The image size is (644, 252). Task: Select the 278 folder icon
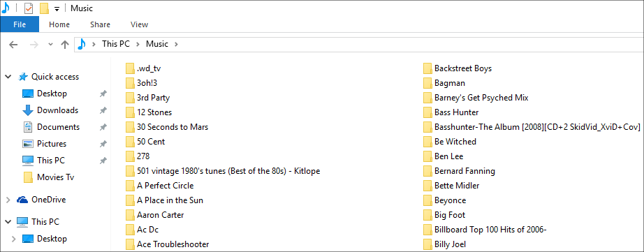(130, 156)
